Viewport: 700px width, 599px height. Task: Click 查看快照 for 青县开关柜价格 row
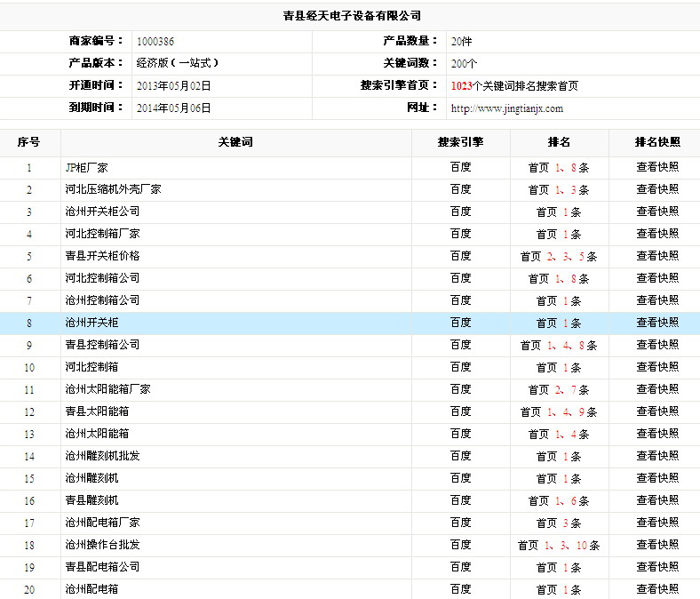coord(657,256)
